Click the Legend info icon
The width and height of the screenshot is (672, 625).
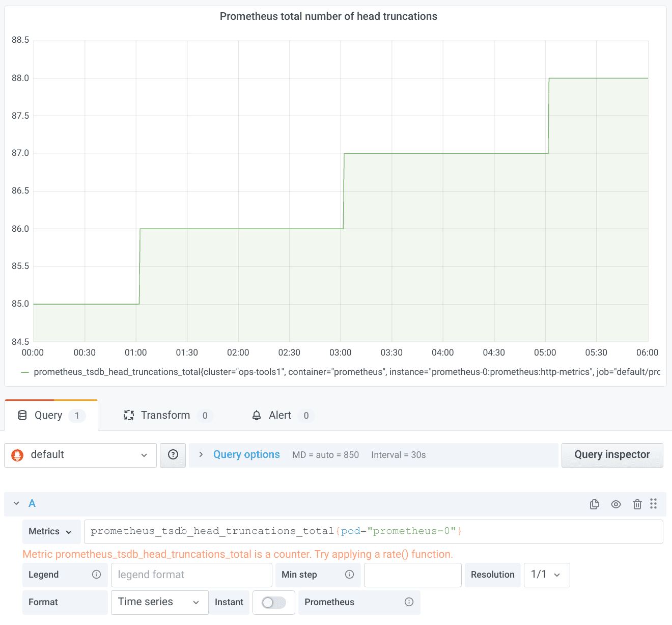pyautogui.click(x=96, y=575)
